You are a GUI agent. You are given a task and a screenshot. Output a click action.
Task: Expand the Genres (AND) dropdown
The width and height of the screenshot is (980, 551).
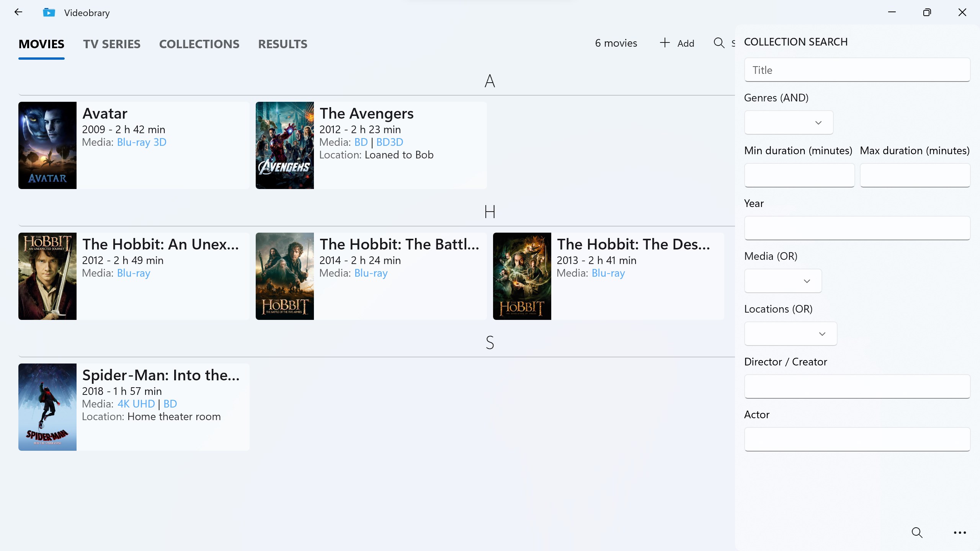[x=789, y=122]
